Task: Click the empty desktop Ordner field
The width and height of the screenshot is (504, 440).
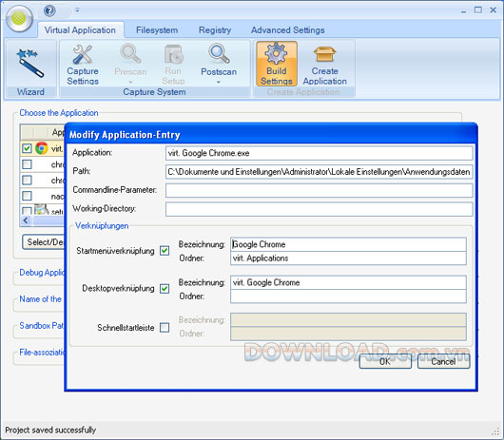Action: click(x=348, y=297)
